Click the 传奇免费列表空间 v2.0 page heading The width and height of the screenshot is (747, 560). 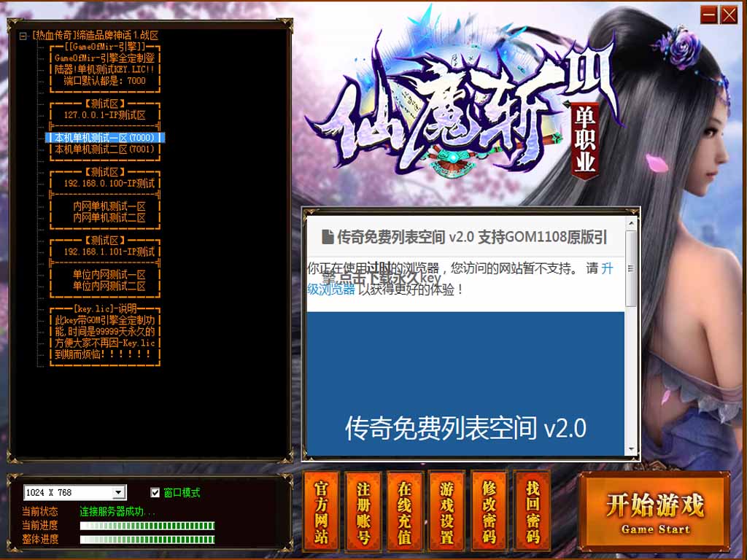pyautogui.click(x=472, y=237)
